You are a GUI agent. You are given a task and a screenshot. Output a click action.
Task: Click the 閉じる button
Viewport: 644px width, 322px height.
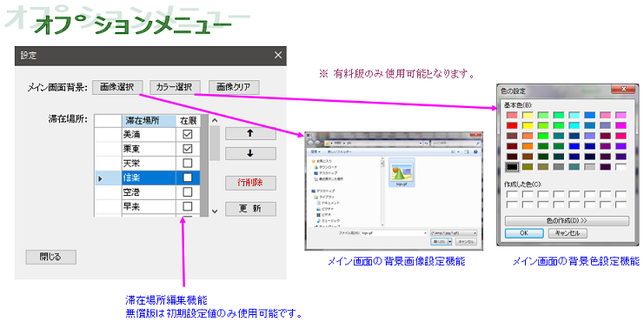[x=51, y=257]
